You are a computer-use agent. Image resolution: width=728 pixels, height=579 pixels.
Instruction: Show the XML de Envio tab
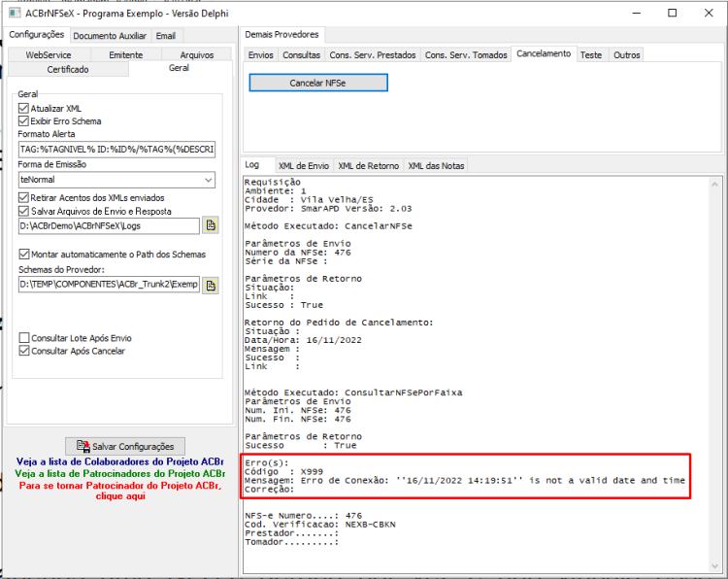point(304,166)
